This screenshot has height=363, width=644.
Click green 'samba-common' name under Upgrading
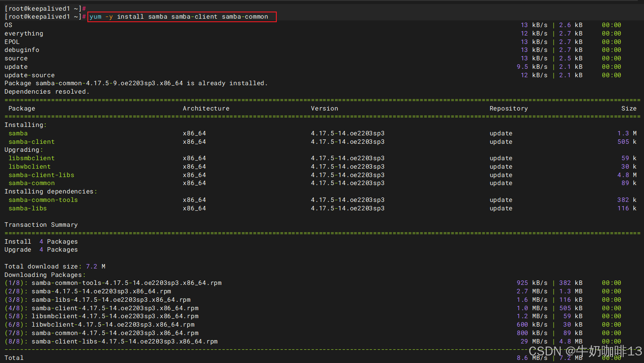[x=31, y=183]
